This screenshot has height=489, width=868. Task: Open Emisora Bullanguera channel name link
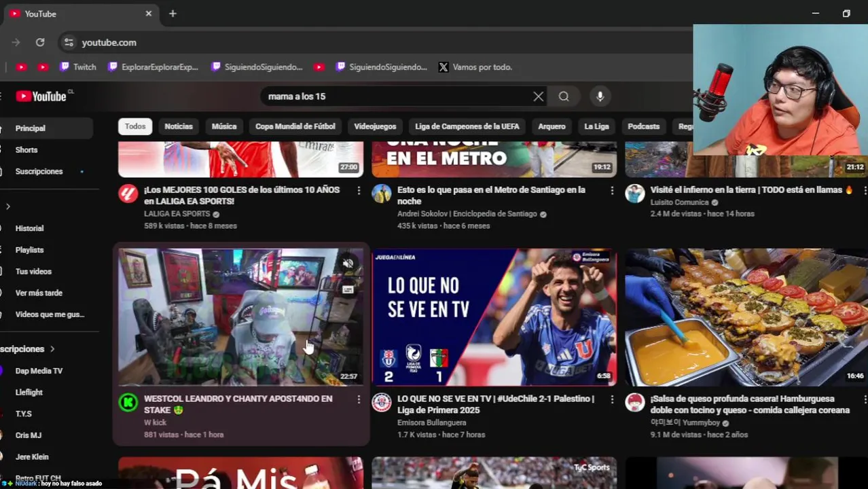432,422
